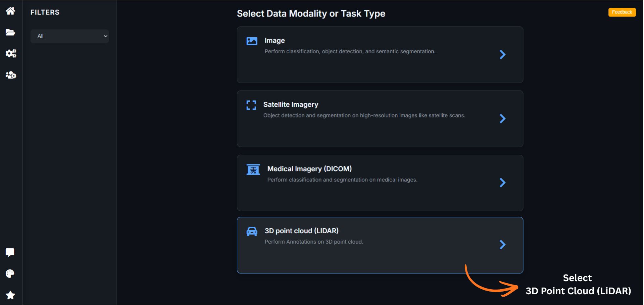This screenshot has height=305, width=644.
Task: Click the 3D point cloud car icon
Action: 252,232
